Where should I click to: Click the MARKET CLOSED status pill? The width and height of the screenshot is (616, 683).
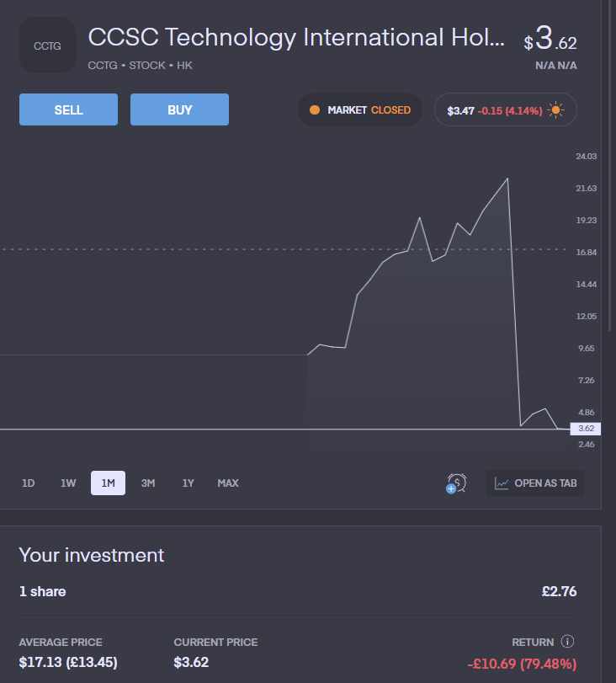[x=360, y=110]
